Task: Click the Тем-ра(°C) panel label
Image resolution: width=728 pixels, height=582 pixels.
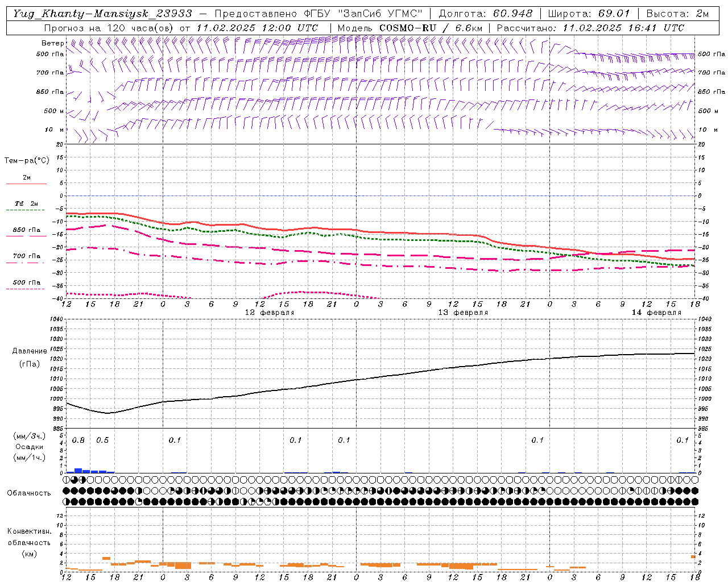Action: tap(27, 161)
